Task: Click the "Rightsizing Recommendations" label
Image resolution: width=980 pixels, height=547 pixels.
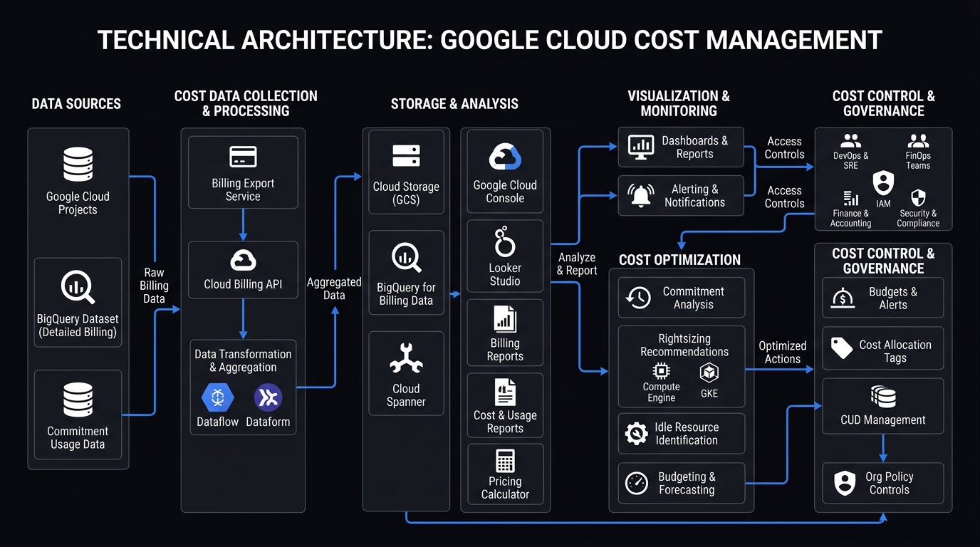Action: click(684, 345)
